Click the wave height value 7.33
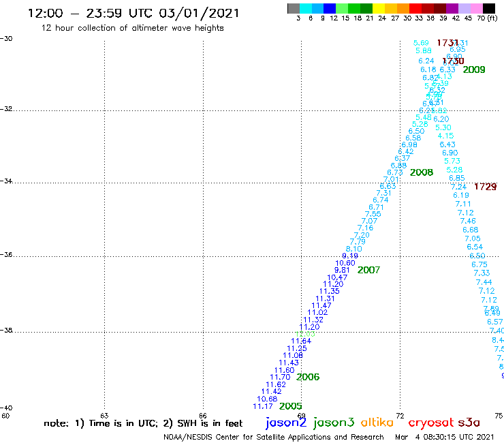 click(x=482, y=273)
